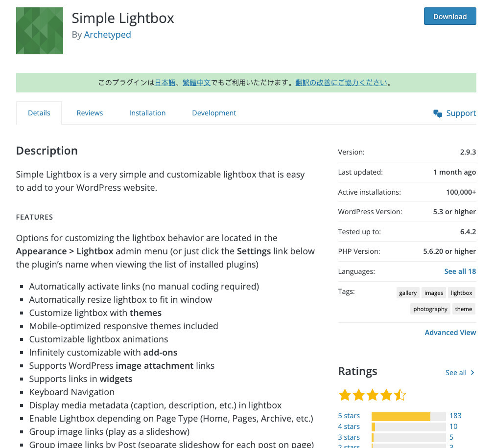Click the Support speech bubble icon
494x448 pixels.
(x=438, y=113)
